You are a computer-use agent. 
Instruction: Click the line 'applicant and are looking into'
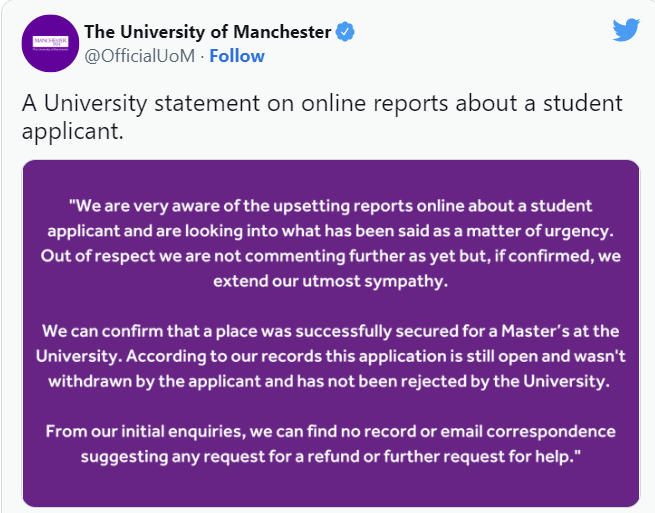tap(330, 231)
